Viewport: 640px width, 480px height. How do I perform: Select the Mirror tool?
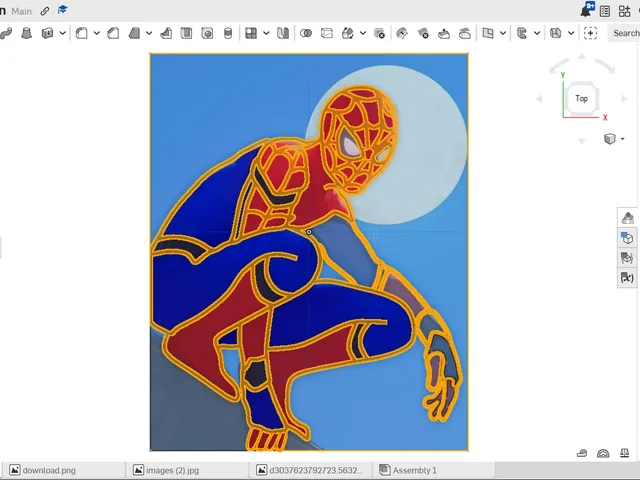(x=283, y=33)
